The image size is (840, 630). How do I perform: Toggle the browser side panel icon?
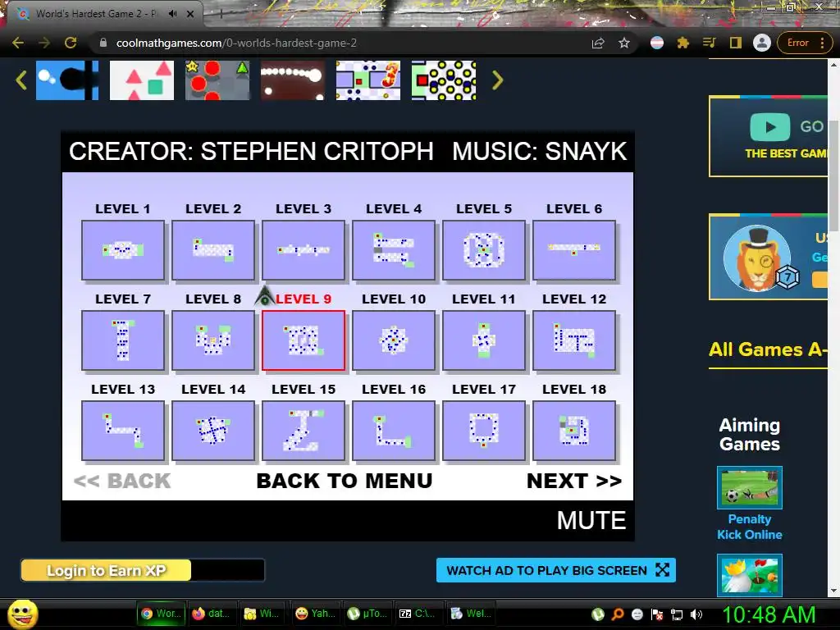(736, 43)
